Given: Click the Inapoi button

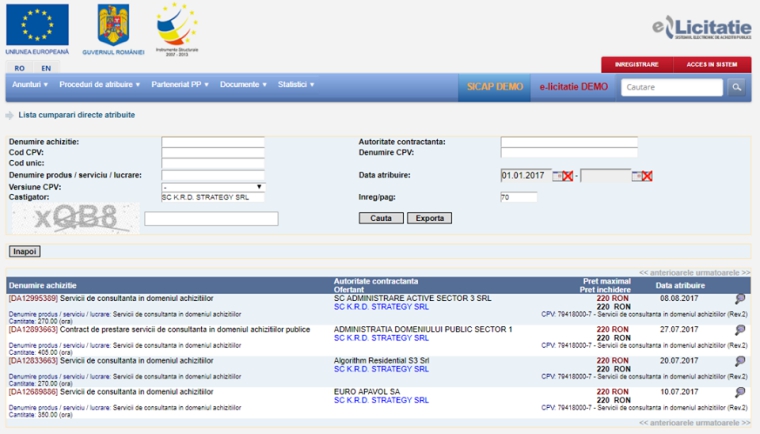Looking at the screenshot, I should 24,251.
